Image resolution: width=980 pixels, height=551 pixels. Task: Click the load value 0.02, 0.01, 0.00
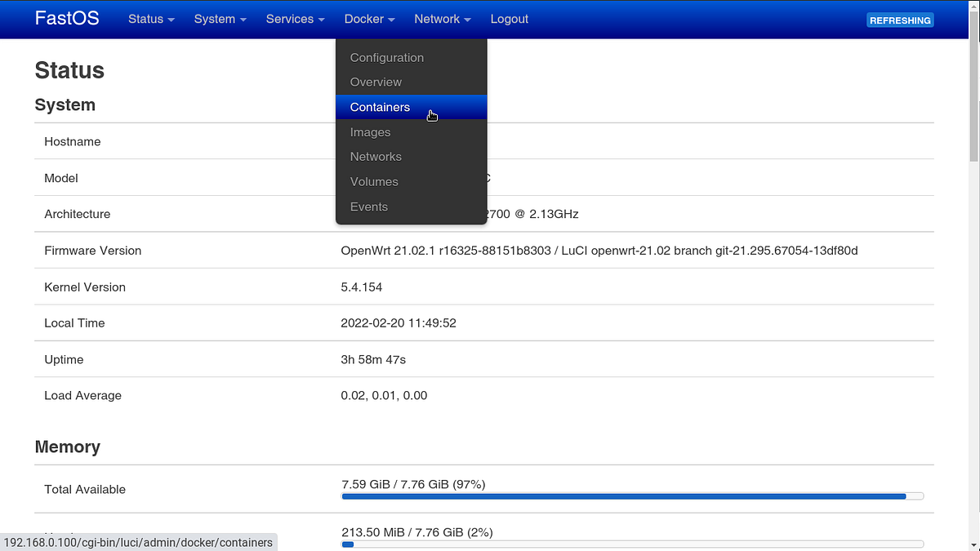tap(384, 396)
